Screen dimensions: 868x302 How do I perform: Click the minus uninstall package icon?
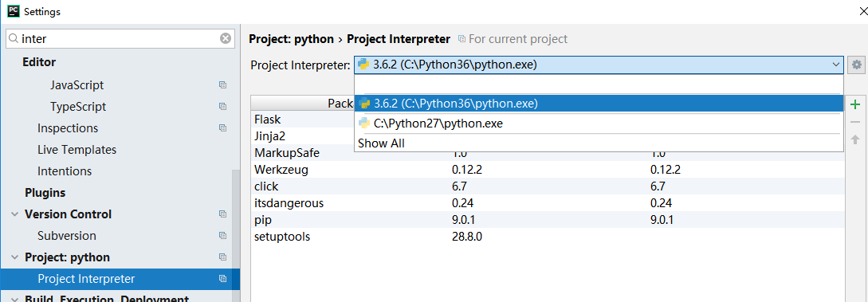point(855,122)
